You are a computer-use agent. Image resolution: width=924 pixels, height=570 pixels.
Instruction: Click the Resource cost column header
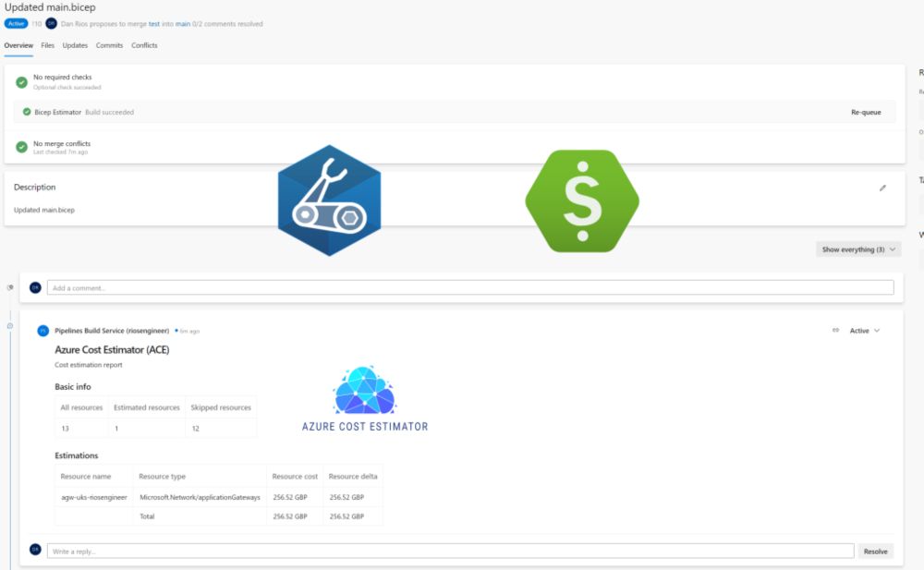pos(295,477)
